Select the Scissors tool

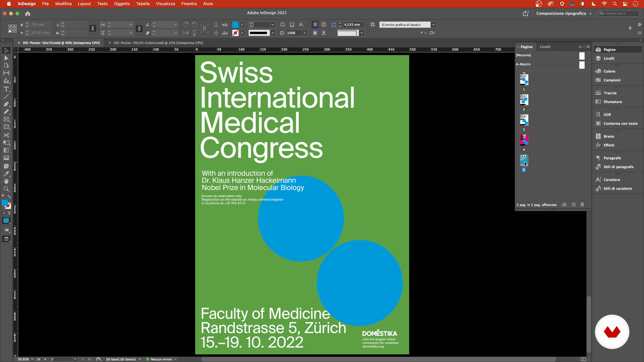6,135
